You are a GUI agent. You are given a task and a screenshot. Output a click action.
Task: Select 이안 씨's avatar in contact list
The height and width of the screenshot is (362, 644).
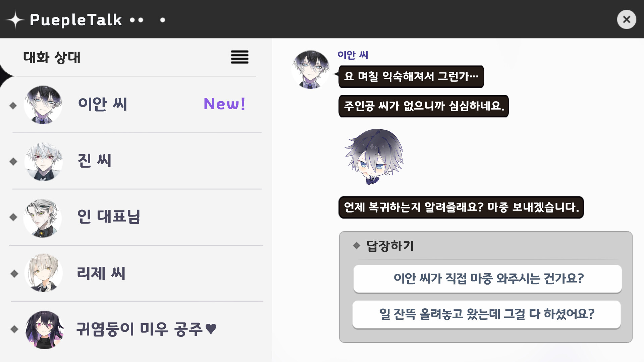point(43,105)
